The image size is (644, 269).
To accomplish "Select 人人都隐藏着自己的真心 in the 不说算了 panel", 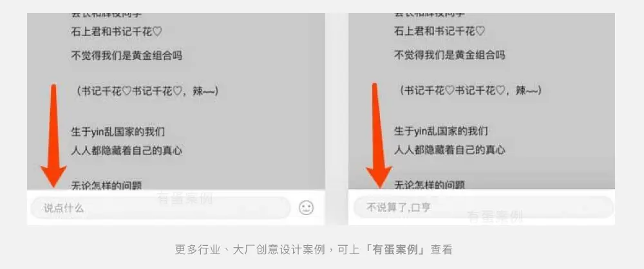I will [x=450, y=151].
